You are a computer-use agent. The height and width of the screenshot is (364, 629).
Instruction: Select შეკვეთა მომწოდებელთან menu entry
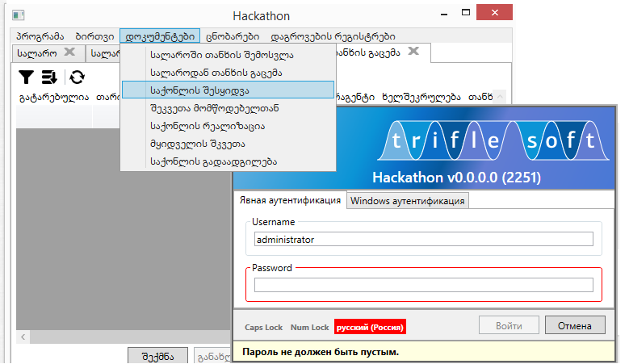tap(228, 108)
